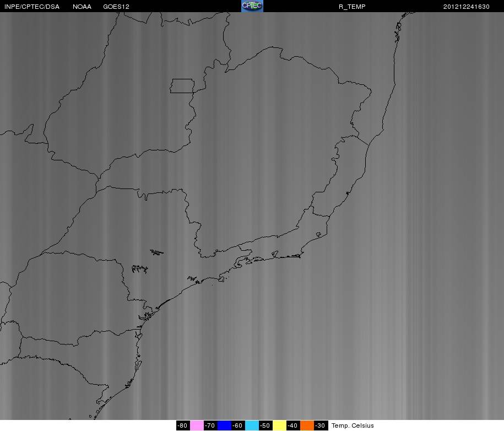Click the GOES12 satellite label
Viewport: 504px width, 431px height.
(116, 7)
